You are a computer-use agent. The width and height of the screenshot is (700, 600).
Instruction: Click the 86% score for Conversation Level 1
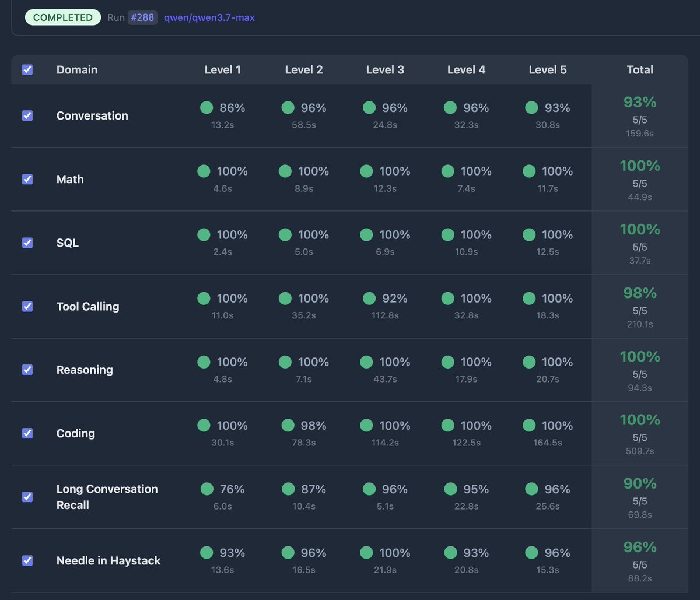pos(232,108)
